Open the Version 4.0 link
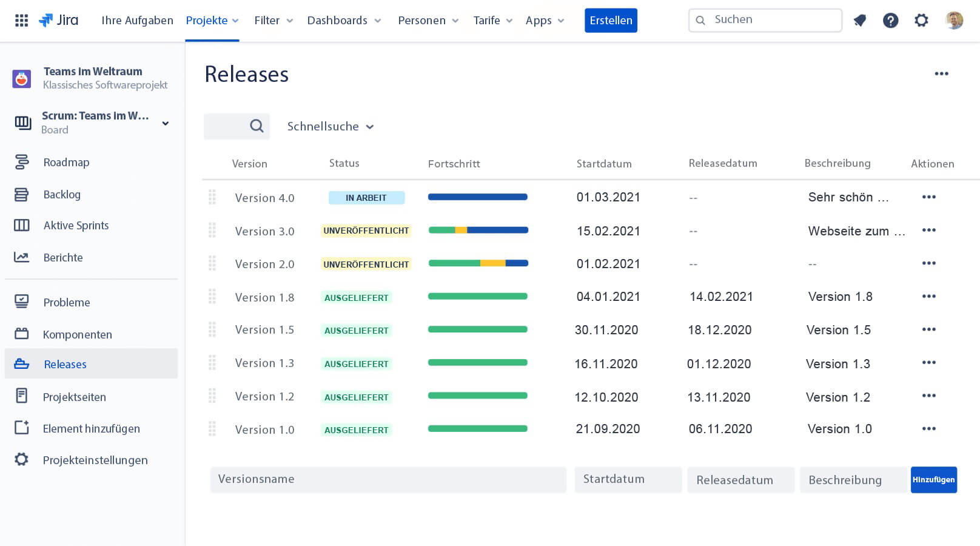Viewport: 980px width, 546px height. coord(264,198)
